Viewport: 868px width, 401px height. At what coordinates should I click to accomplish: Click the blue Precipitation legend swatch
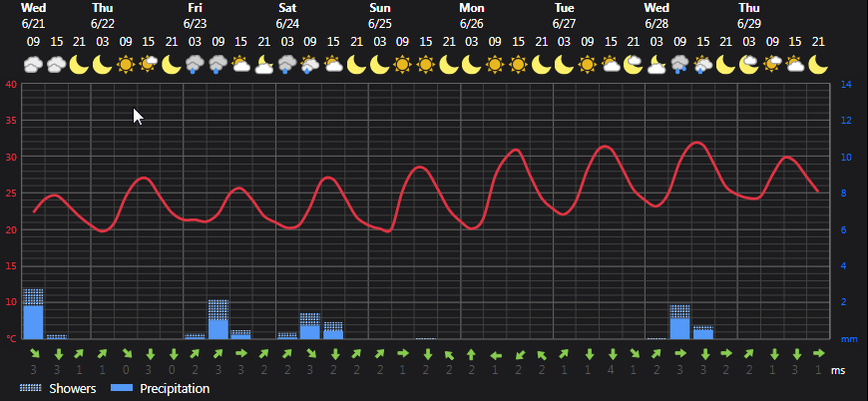(122, 388)
